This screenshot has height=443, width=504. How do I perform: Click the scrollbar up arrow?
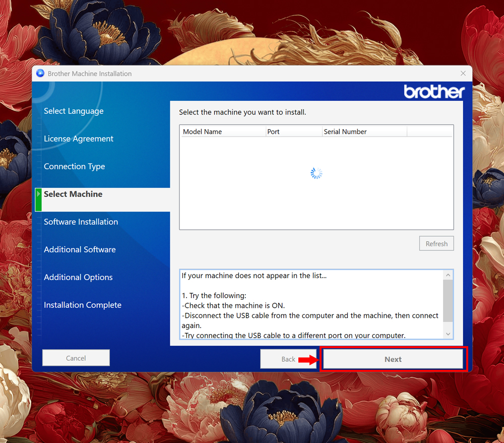click(448, 274)
